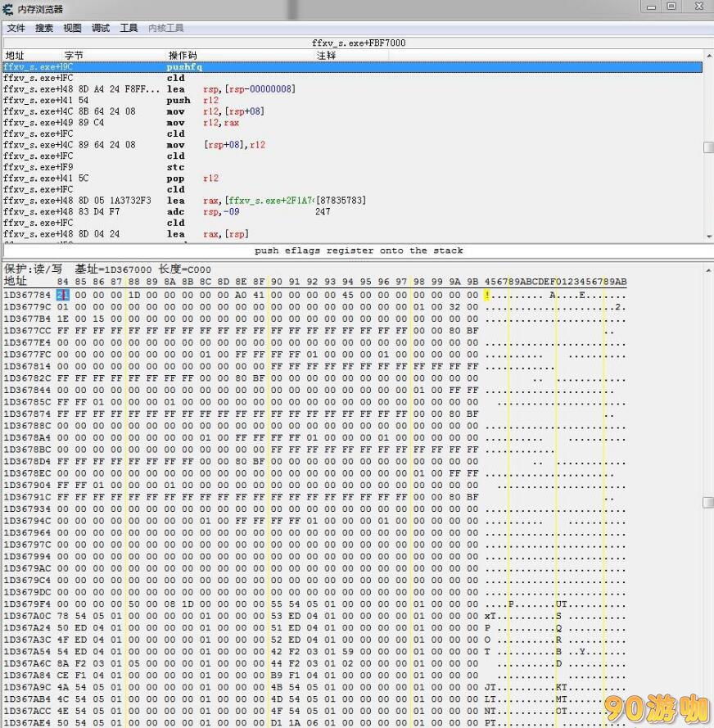Screen dimensions: 714x728
Task: Maximize the 内存浏览器 window
Action: 671,7
